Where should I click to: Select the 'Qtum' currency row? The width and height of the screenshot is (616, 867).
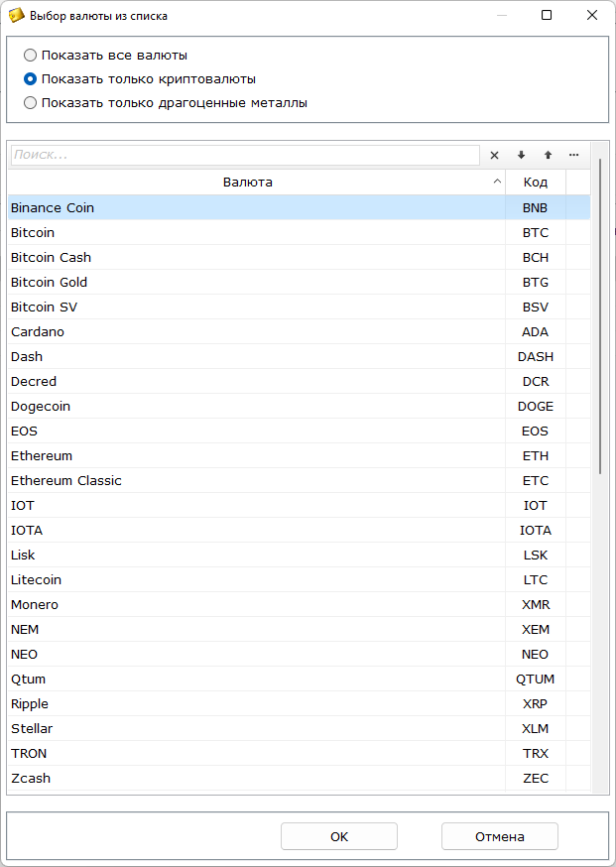pyautogui.click(x=300, y=679)
